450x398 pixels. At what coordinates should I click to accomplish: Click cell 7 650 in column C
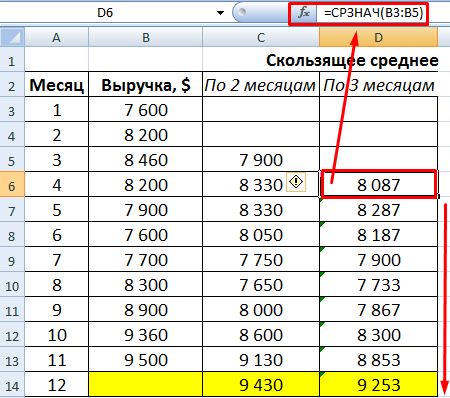click(x=261, y=285)
